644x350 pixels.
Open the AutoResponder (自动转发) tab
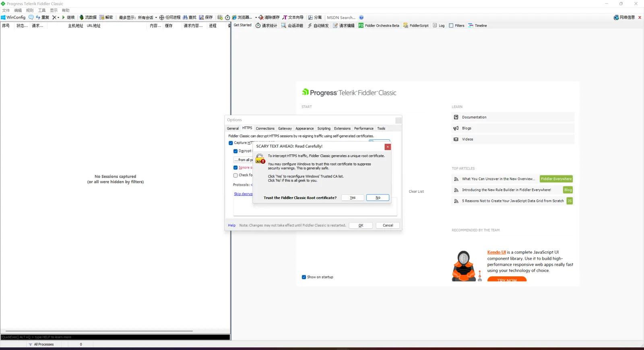tap(318, 25)
